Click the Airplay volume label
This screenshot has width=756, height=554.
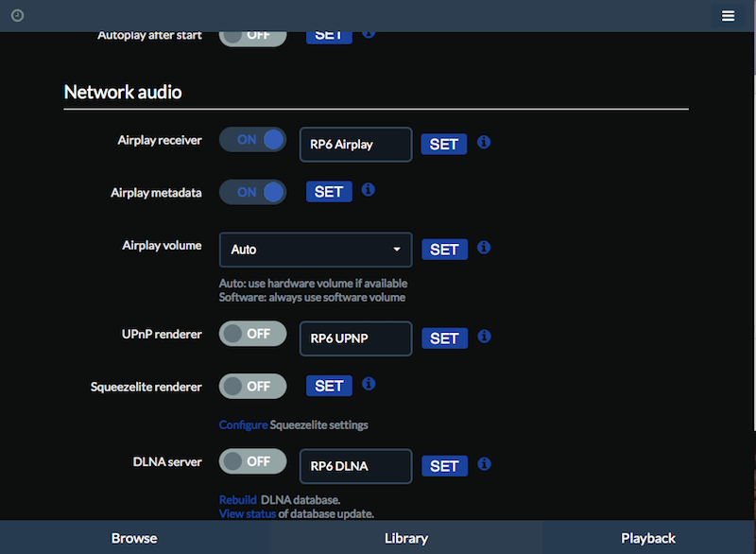[162, 246]
